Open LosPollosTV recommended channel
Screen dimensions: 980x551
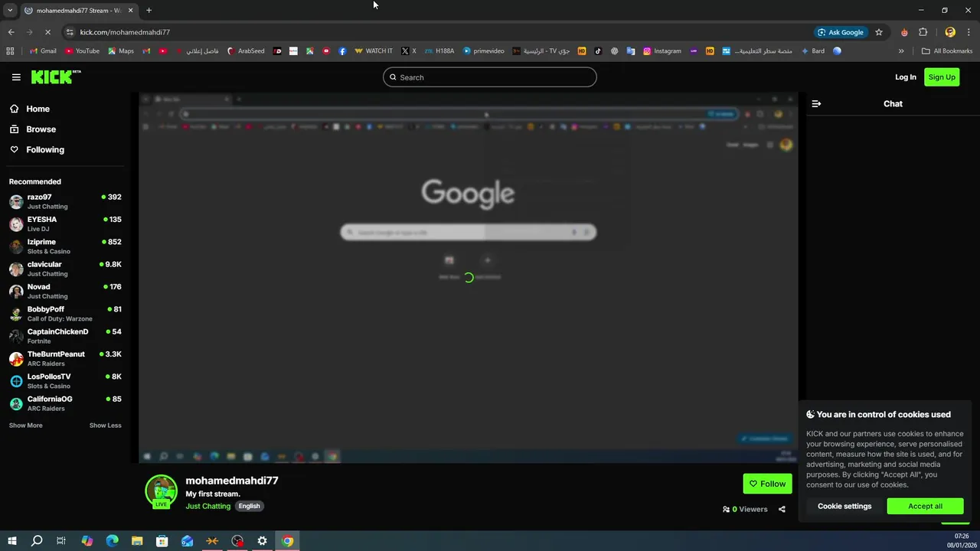[66, 381]
